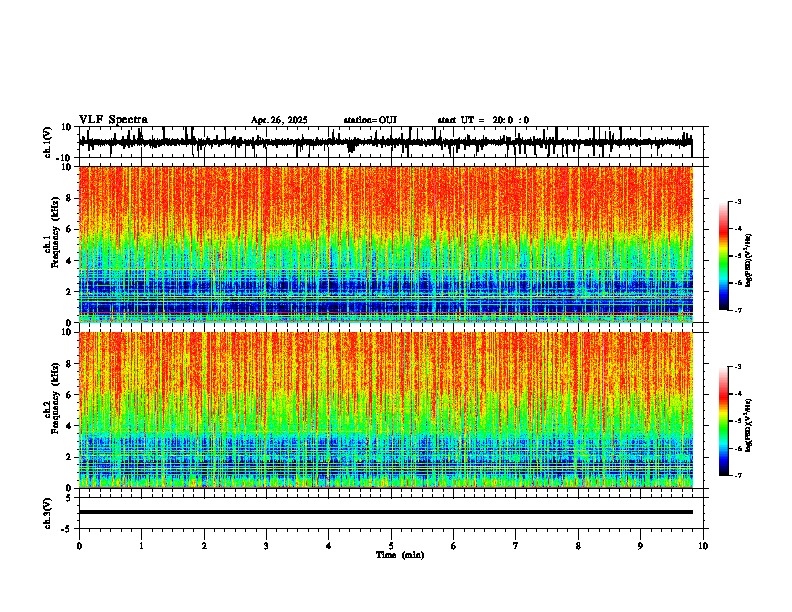This screenshot has width=792, height=612.
Task: Click the ch.2 spectrogram image
Action: pos(385,410)
